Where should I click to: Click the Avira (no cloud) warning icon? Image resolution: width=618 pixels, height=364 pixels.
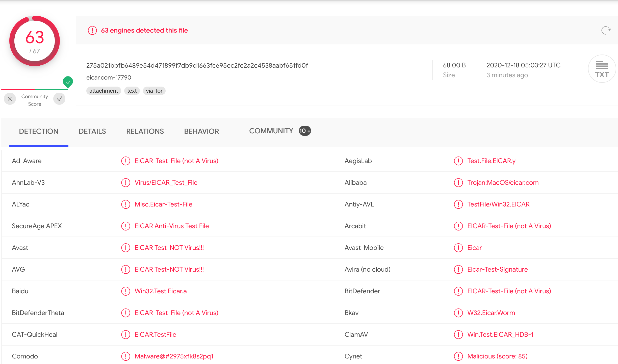[x=458, y=269]
